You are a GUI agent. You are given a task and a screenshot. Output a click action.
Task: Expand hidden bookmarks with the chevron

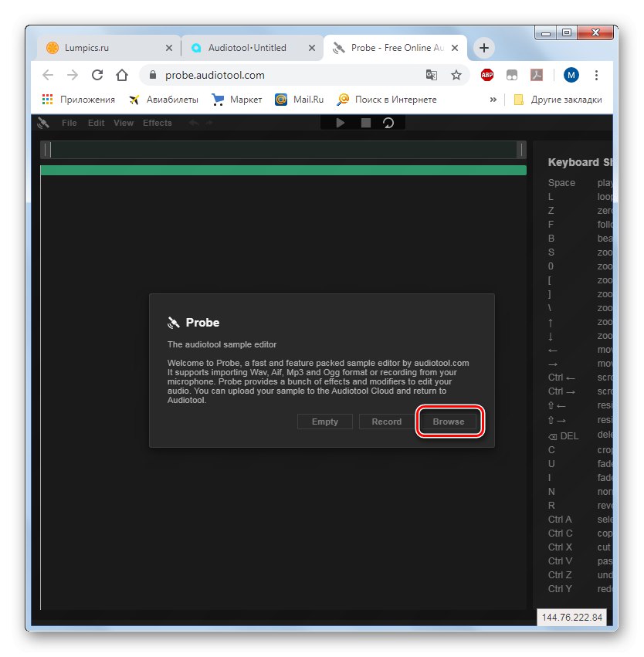pyautogui.click(x=493, y=100)
